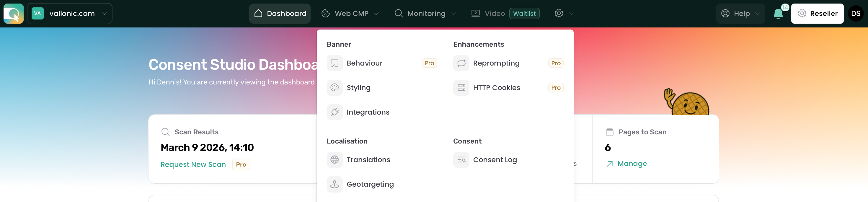Open the Translations globe icon
Screen dimensions: 868x202
pyautogui.click(x=334, y=159)
